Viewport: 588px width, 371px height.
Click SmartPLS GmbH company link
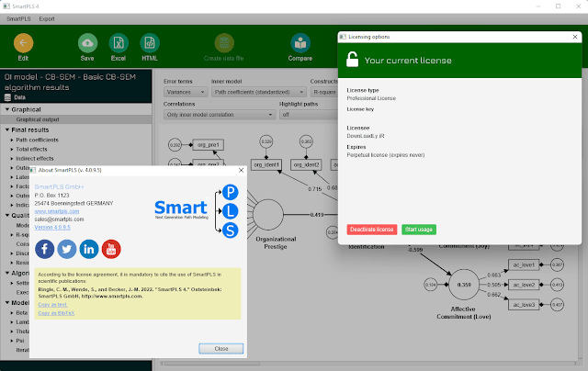59,186
